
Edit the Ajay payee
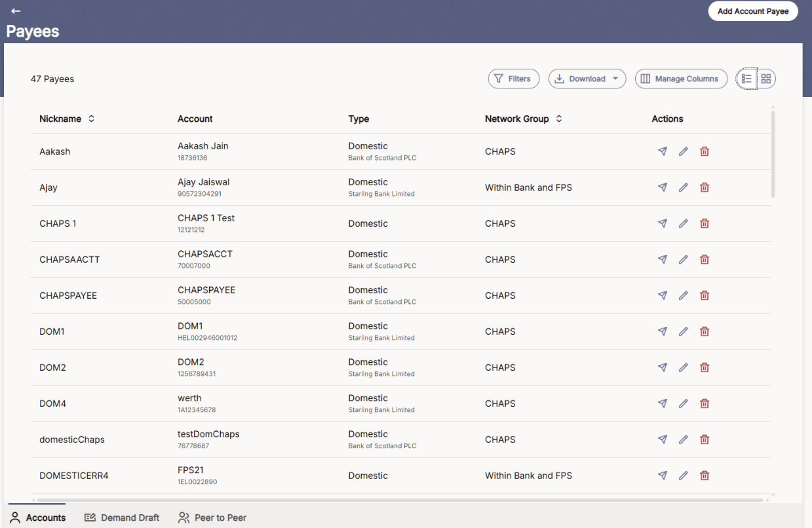[x=684, y=187]
